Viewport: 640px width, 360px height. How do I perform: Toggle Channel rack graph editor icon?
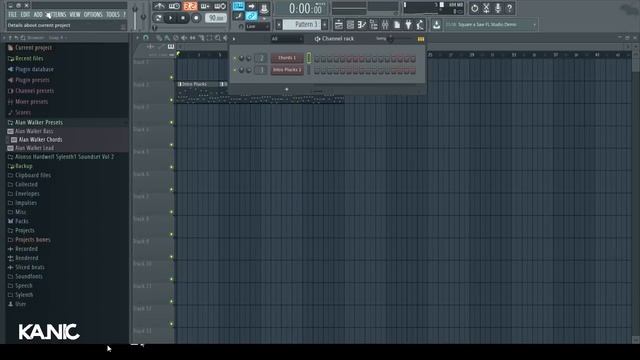(421, 39)
